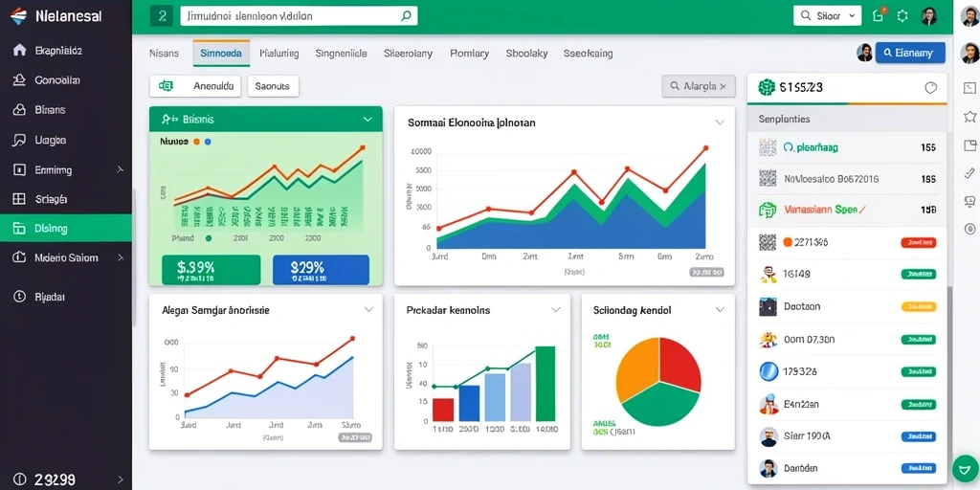This screenshot has width=980, height=490.
Task: Collapse the Schondag kendol pie chart panel
Action: [720, 309]
